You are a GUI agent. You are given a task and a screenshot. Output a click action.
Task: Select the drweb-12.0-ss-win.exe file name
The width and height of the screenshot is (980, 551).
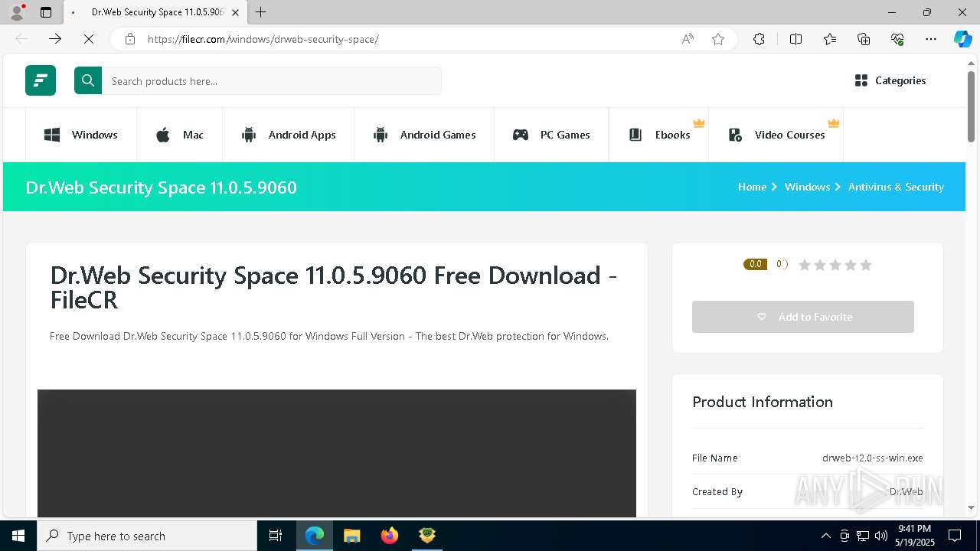point(872,458)
